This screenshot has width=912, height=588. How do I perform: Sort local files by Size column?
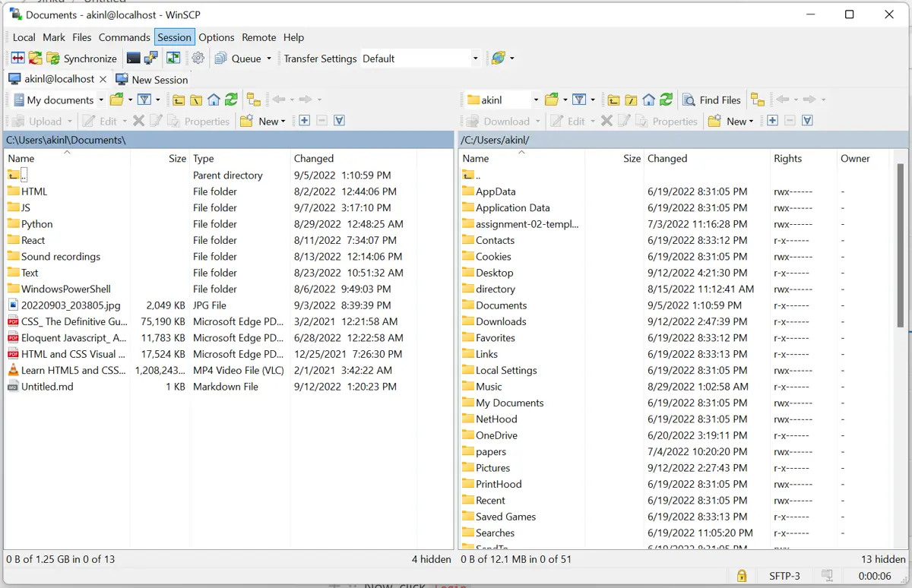160,158
